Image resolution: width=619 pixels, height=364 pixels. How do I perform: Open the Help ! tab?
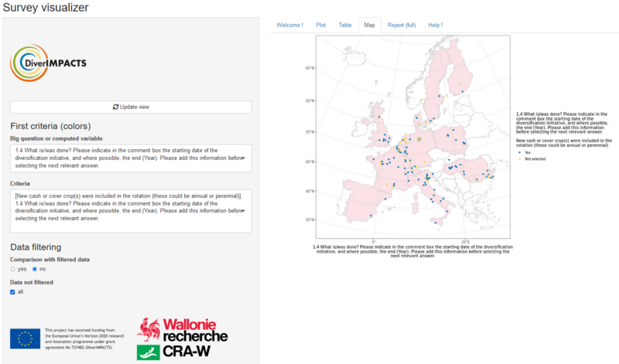[x=435, y=25]
